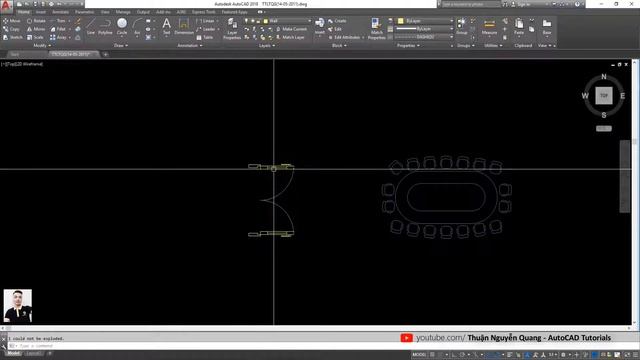Expand the Block panel

click(x=339, y=46)
